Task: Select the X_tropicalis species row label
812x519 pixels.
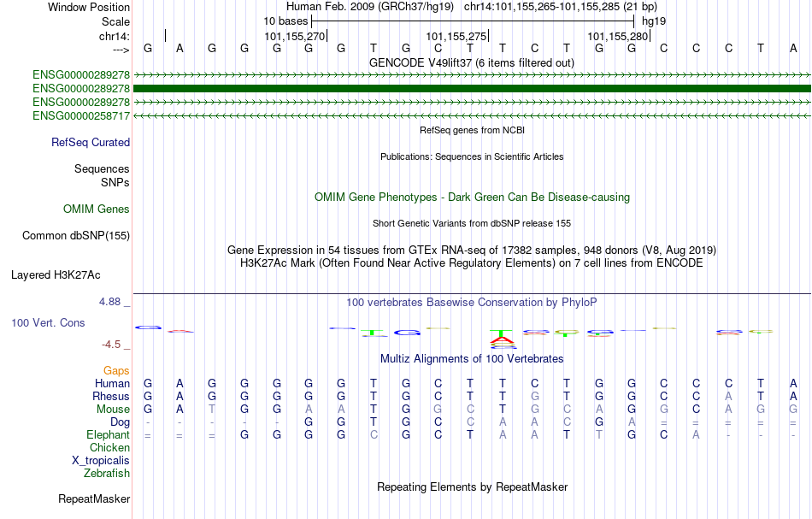Action: 101,461
